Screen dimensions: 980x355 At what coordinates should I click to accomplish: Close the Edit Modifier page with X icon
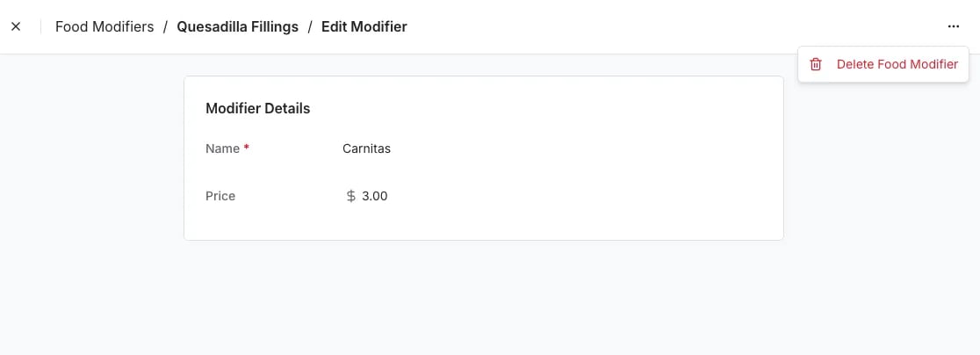click(x=17, y=27)
